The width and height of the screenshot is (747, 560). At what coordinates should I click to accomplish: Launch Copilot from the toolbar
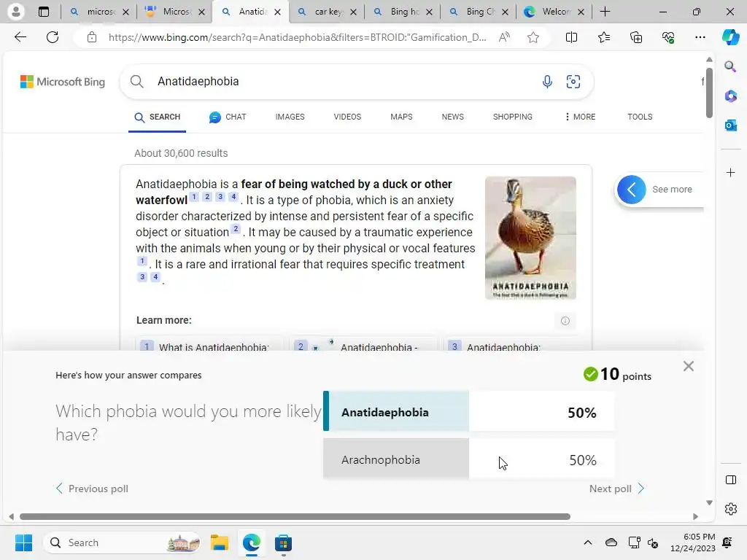tap(730, 37)
